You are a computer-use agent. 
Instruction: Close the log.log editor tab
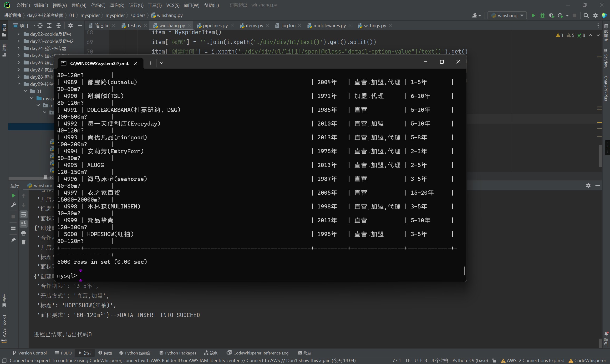[x=300, y=25]
